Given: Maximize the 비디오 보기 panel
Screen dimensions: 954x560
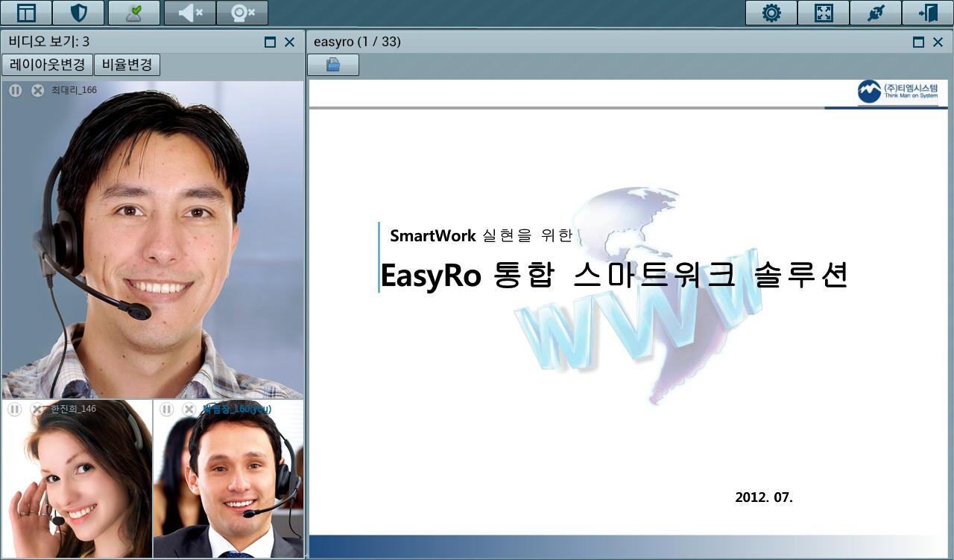Looking at the screenshot, I should click(x=270, y=42).
